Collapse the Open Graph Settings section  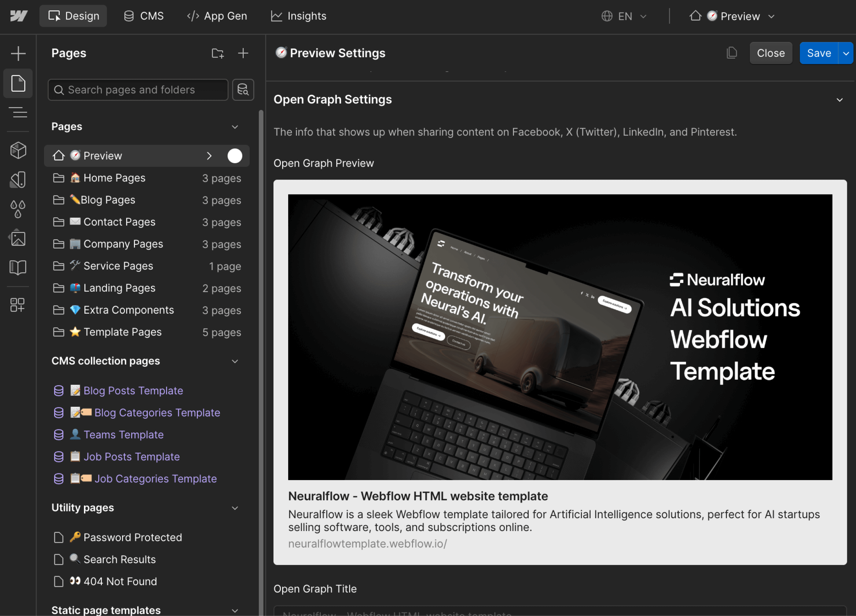[840, 100]
